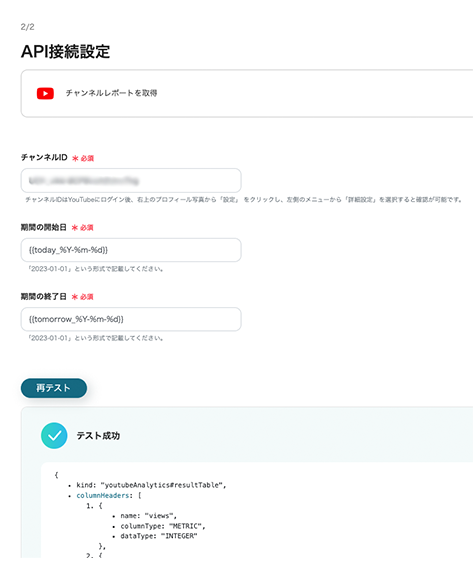This screenshot has width=473, height=571.
Task: Open the チャンネルレポートを取得 action card
Action: 247,94
